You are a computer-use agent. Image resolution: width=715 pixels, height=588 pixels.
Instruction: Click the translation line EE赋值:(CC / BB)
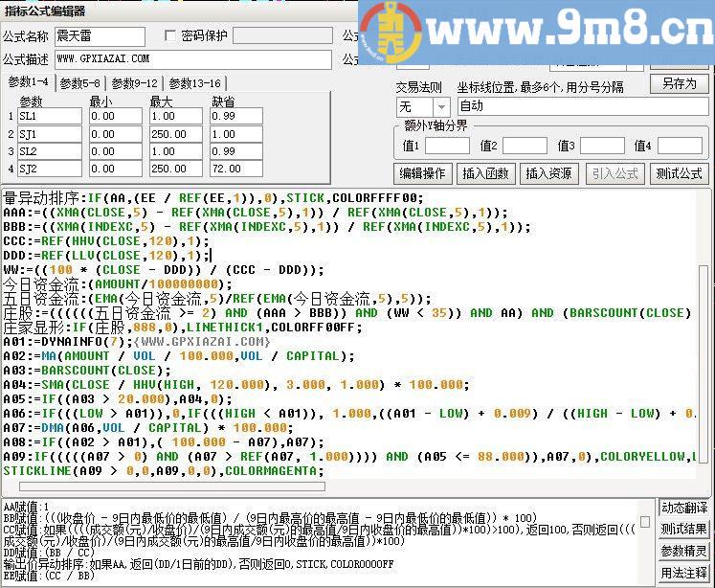(x=49, y=576)
